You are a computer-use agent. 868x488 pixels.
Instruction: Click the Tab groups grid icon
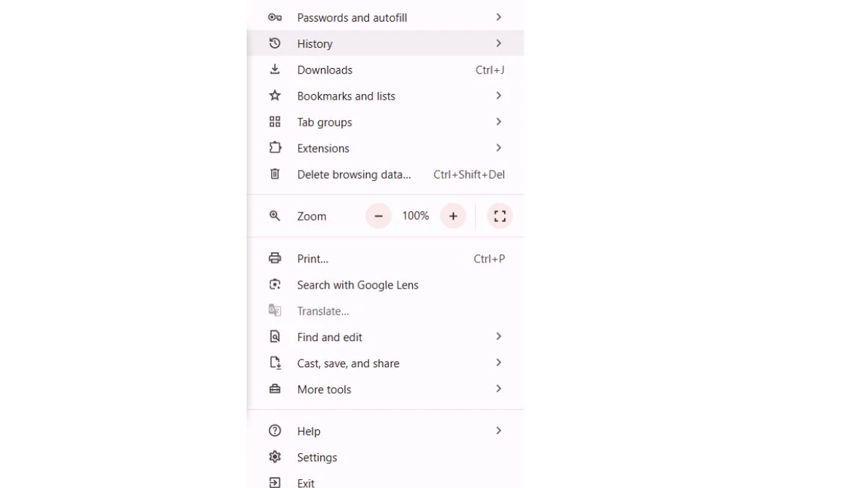click(275, 122)
